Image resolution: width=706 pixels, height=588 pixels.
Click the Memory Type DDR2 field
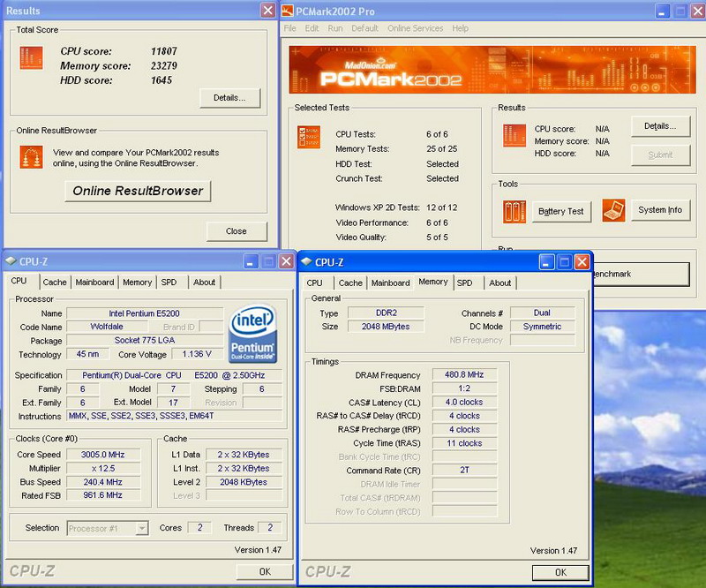click(x=386, y=313)
